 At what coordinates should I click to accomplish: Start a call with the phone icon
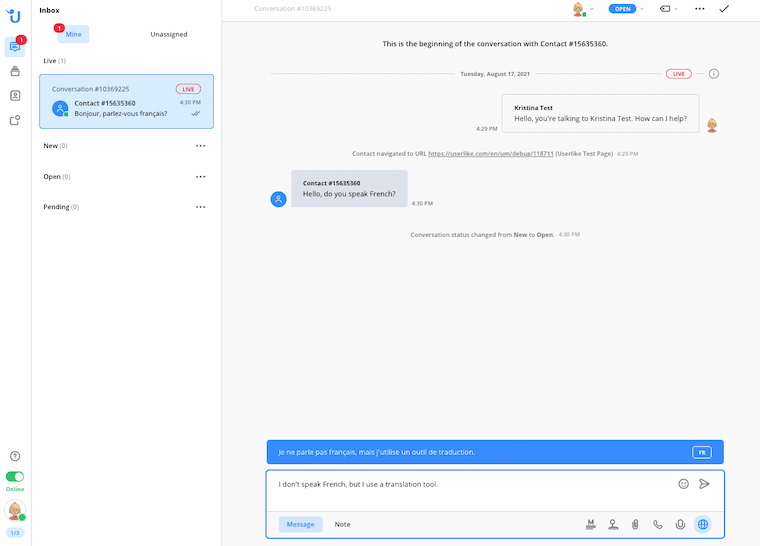pos(658,524)
